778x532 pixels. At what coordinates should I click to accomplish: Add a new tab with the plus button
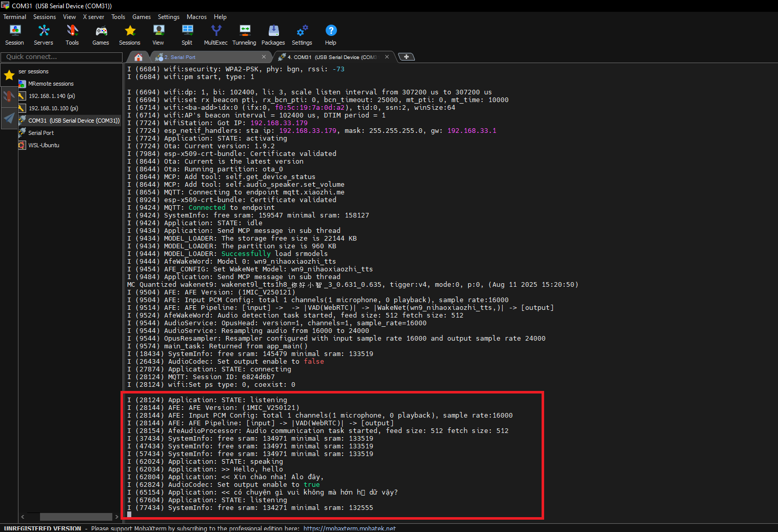tap(406, 57)
